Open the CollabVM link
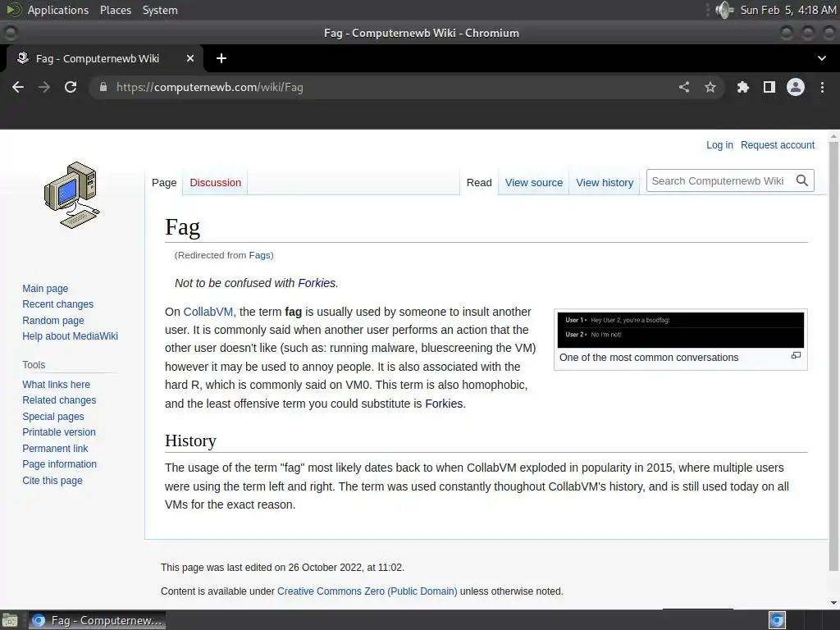This screenshot has height=630, width=840. click(x=208, y=312)
